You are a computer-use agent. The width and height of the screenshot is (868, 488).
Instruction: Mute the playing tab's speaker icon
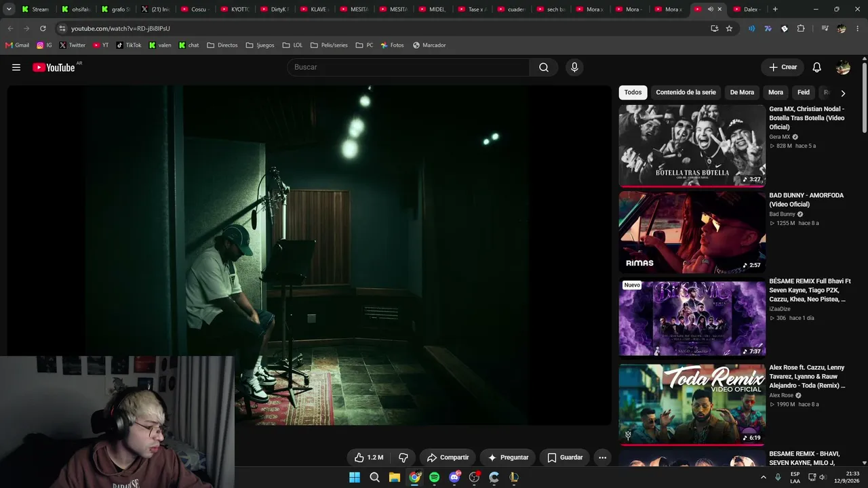(x=710, y=9)
